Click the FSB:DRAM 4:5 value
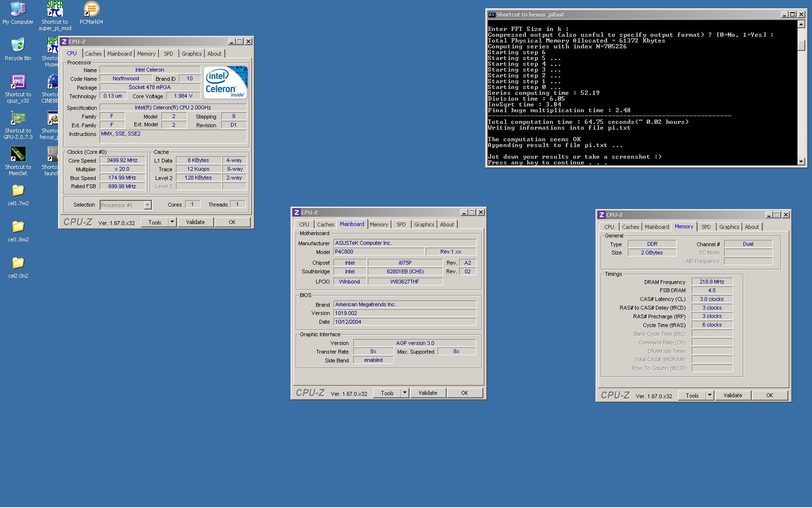 (712, 290)
